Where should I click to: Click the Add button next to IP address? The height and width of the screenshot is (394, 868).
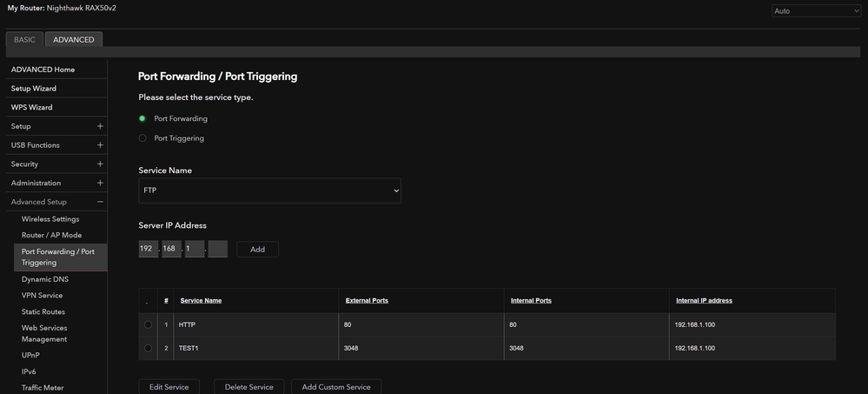click(x=257, y=250)
